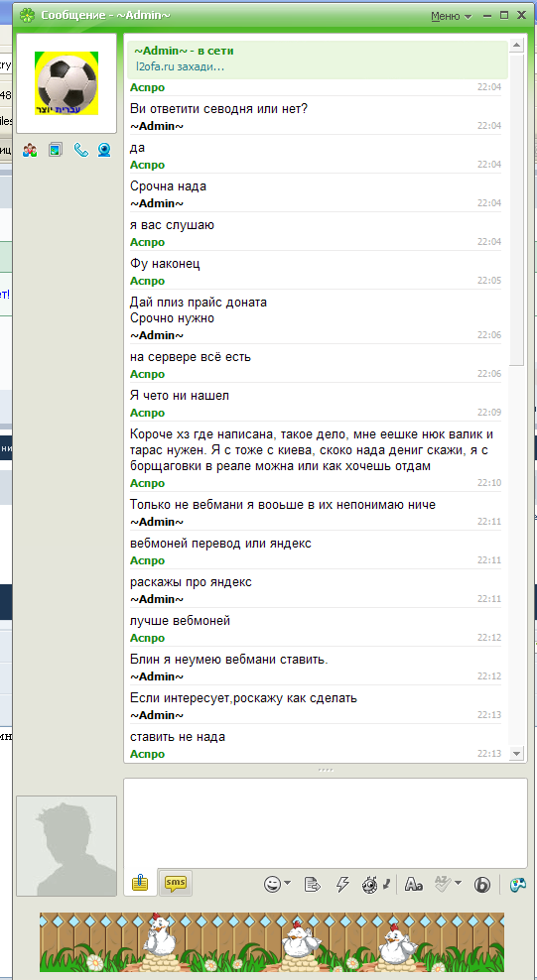Click the message 'Только не вебмани я вооьше'
Screen dimensions: 537x980
coord(283,504)
